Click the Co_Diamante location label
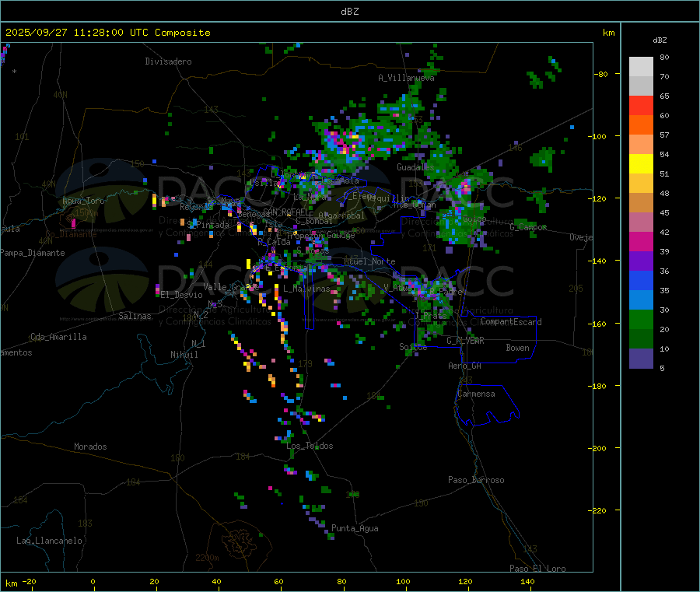This screenshot has height=592, width=700. [x=71, y=234]
